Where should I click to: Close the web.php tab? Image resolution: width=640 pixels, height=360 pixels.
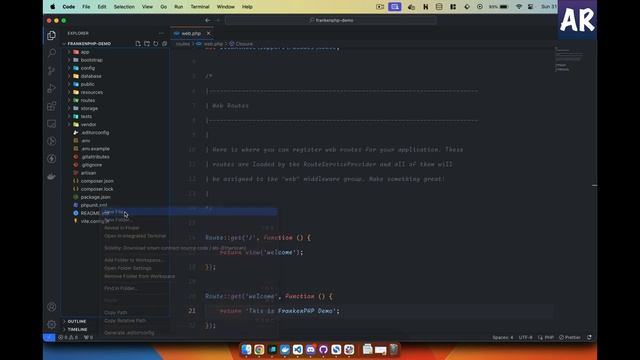tap(209, 33)
